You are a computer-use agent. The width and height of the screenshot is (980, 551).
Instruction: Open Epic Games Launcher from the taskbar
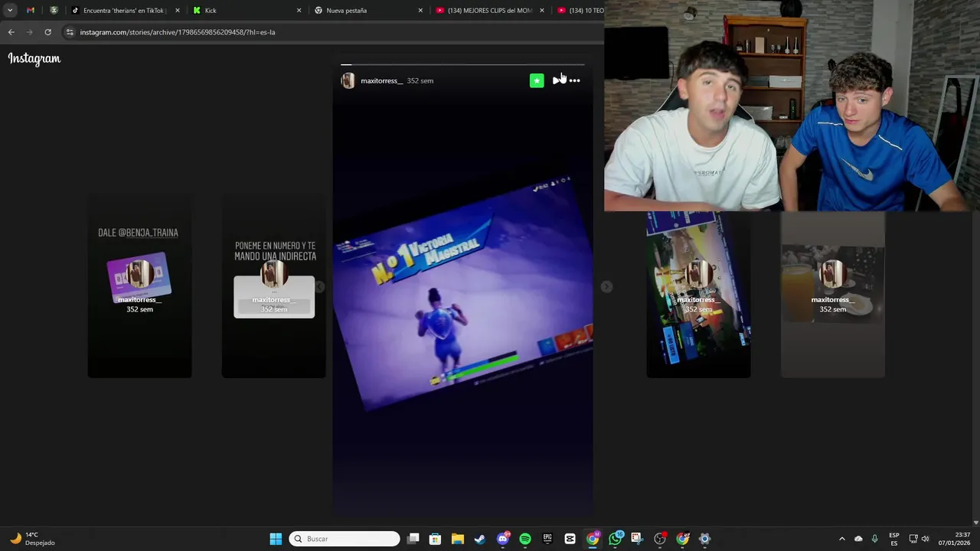click(x=547, y=539)
